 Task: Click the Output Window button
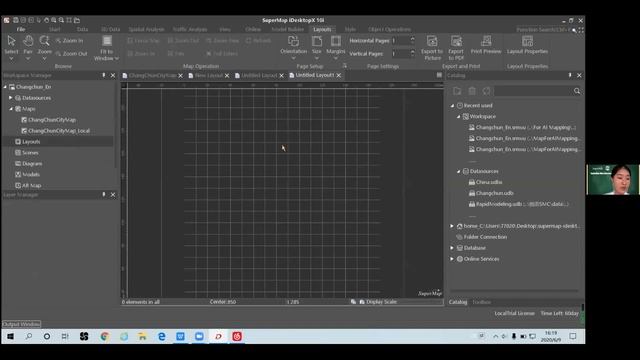coord(21,324)
